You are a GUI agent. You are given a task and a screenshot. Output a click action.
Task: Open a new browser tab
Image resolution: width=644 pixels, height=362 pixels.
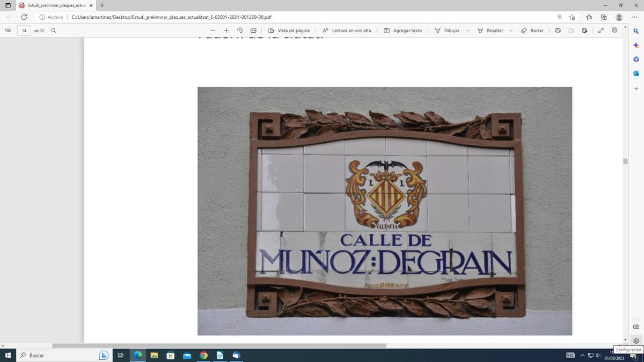[101, 5]
